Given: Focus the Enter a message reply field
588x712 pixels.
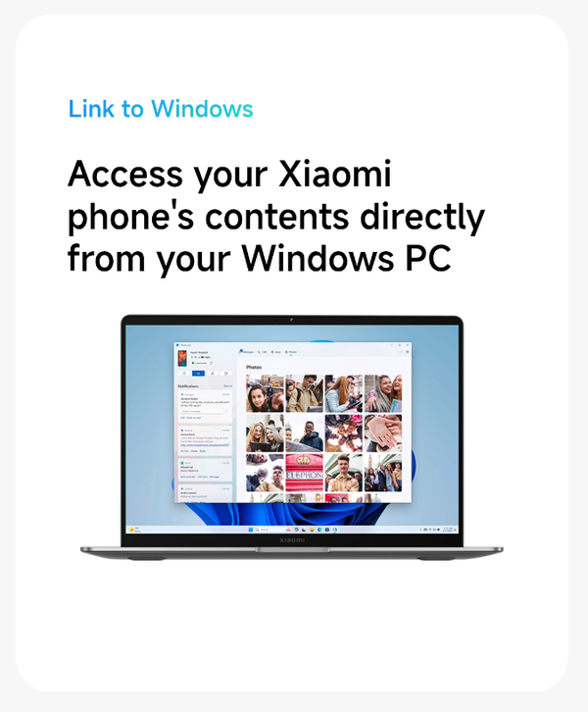Looking at the screenshot, I should [202, 411].
